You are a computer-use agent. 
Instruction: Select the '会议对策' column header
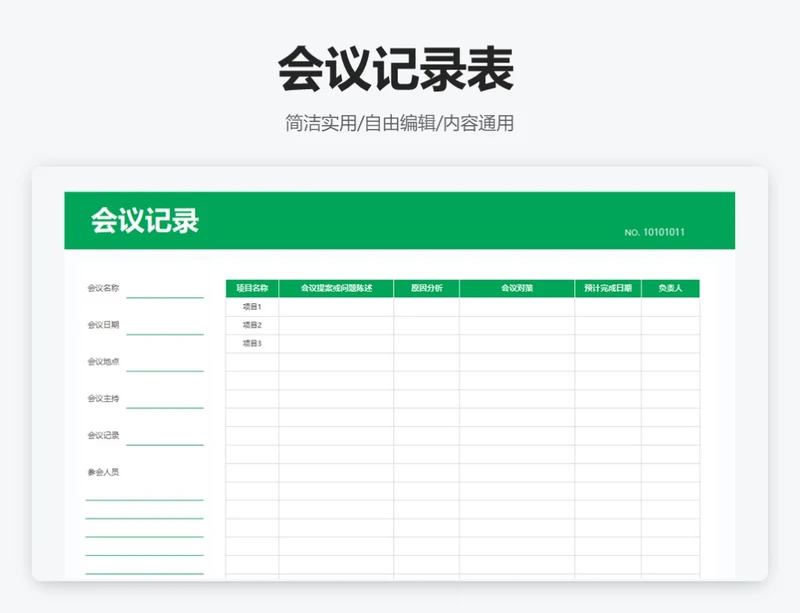tap(517, 288)
